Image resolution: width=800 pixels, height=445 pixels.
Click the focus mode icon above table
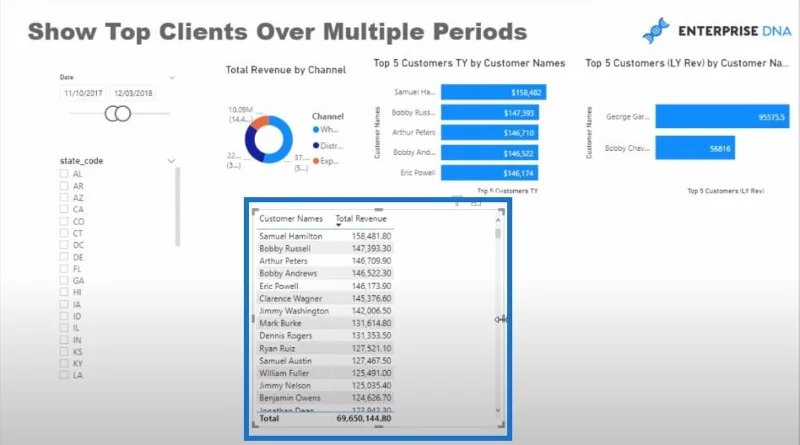click(x=476, y=202)
